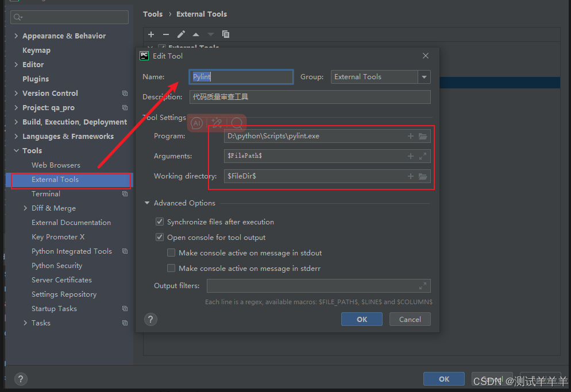Expand Version Control settings node
The width and height of the screenshot is (571, 392).
[x=16, y=93]
